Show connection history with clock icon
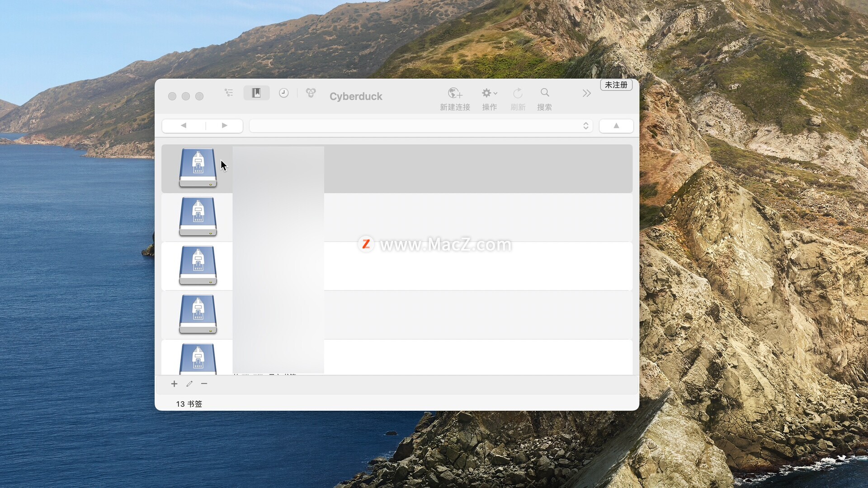This screenshot has width=868, height=488. [283, 93]
